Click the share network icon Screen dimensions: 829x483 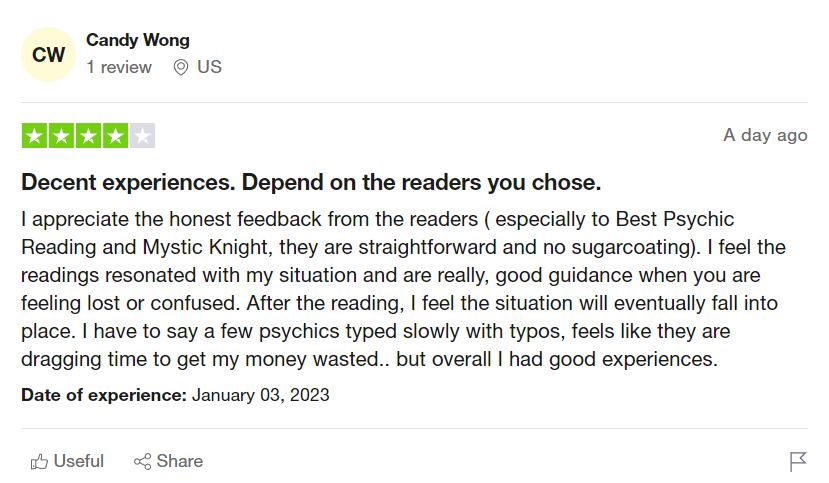coord(142,461)
